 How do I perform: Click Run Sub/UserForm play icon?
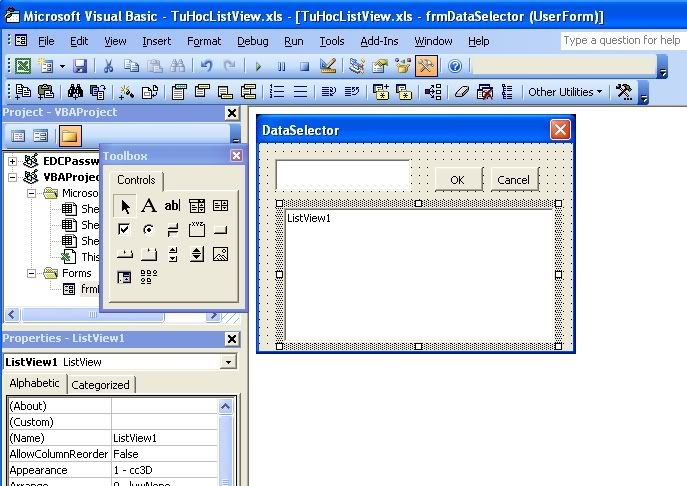tap(258, 66)
